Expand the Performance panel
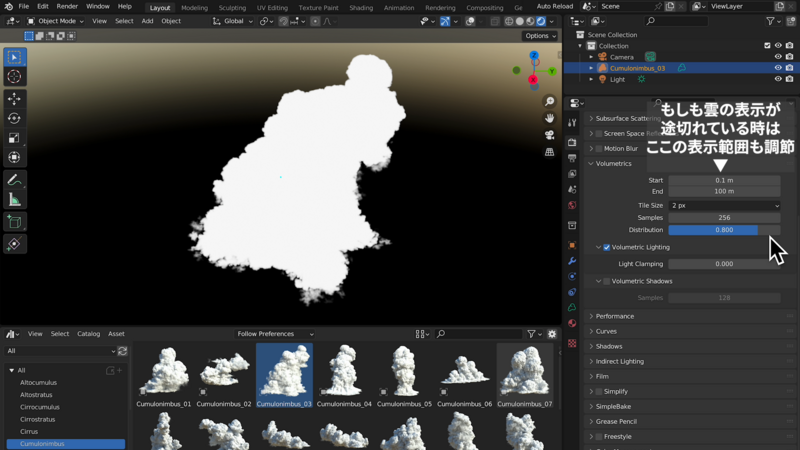The height and width of the screenshot is (450, 800). 614,316
